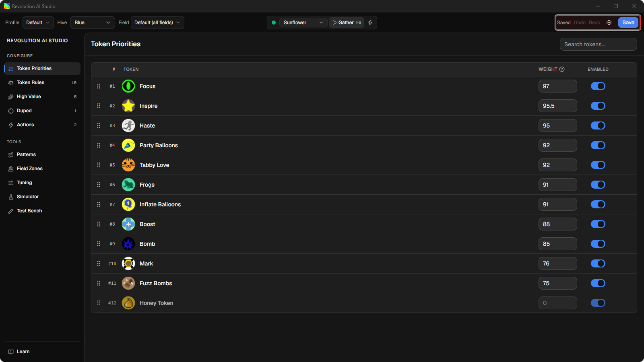This screenshot has width=644, height=362.
Task: Open Token Priorities in sidebar
Action: pos(42,68)
